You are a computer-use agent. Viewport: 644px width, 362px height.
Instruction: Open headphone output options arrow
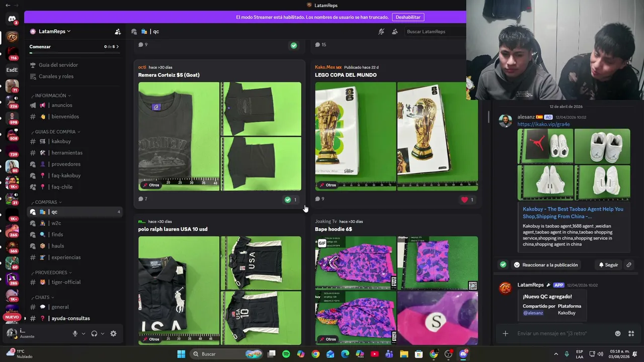(103, 333)
